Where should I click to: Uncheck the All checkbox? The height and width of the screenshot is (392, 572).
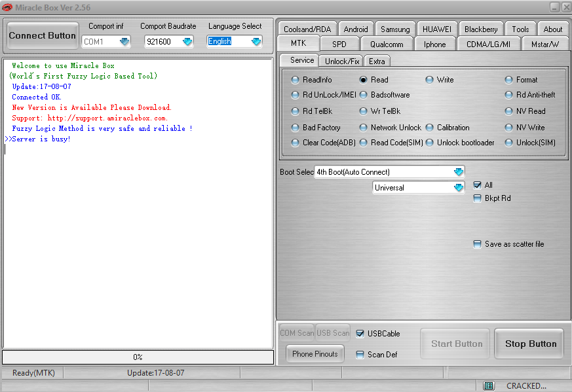(477, 185)
